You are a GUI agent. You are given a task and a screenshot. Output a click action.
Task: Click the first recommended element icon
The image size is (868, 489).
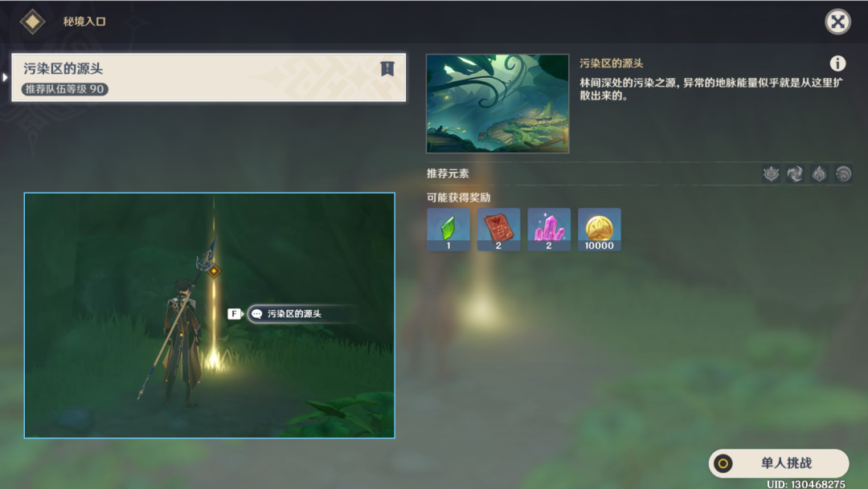tap(771, 173)
